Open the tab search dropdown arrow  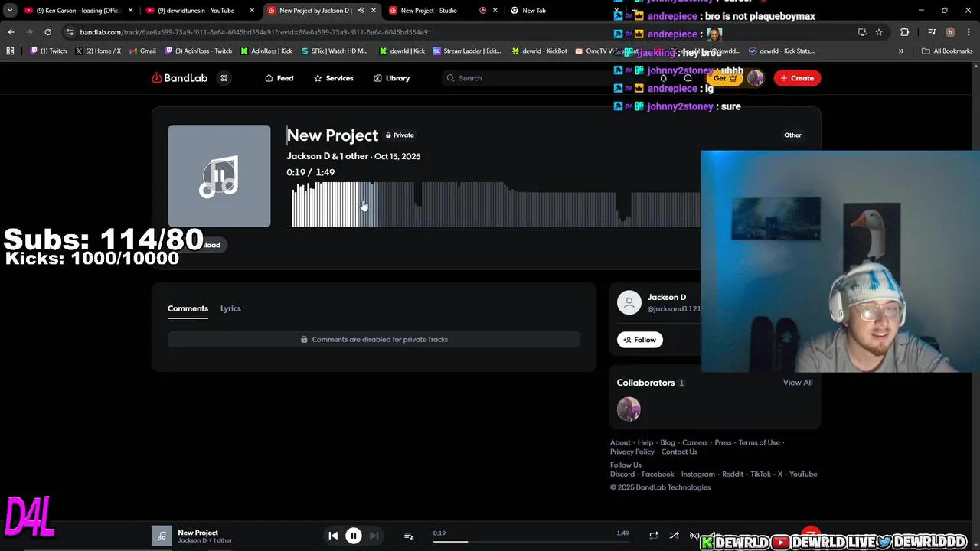click(10, 11)
